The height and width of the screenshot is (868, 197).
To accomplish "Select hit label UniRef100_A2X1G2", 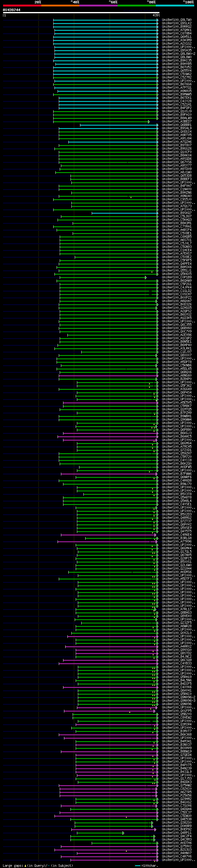I will click(x=176, y=43).
